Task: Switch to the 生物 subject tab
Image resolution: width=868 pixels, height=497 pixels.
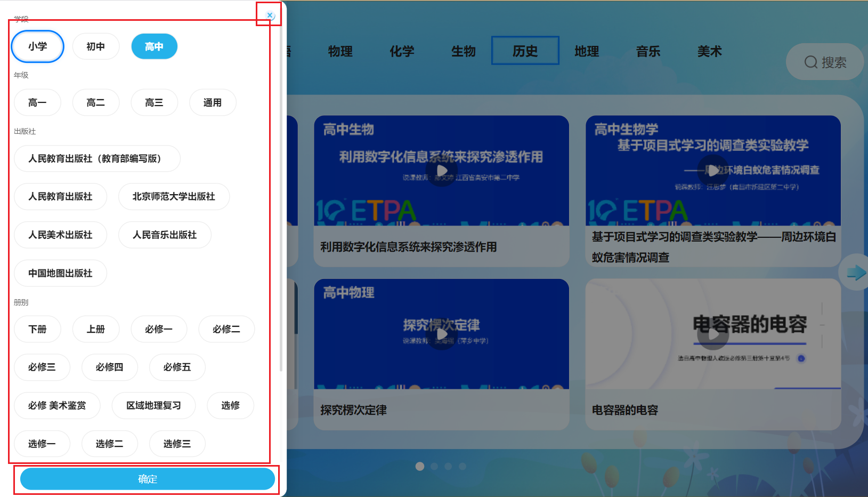Action: tap(464, 51)
